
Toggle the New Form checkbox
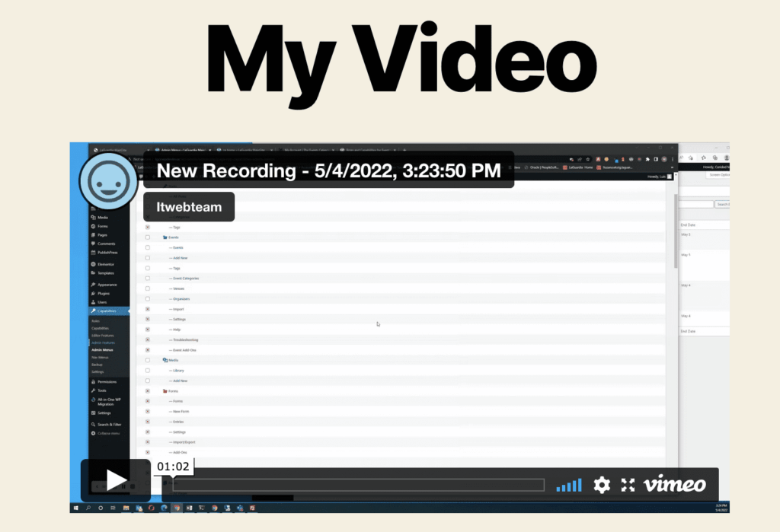[147, 411]
